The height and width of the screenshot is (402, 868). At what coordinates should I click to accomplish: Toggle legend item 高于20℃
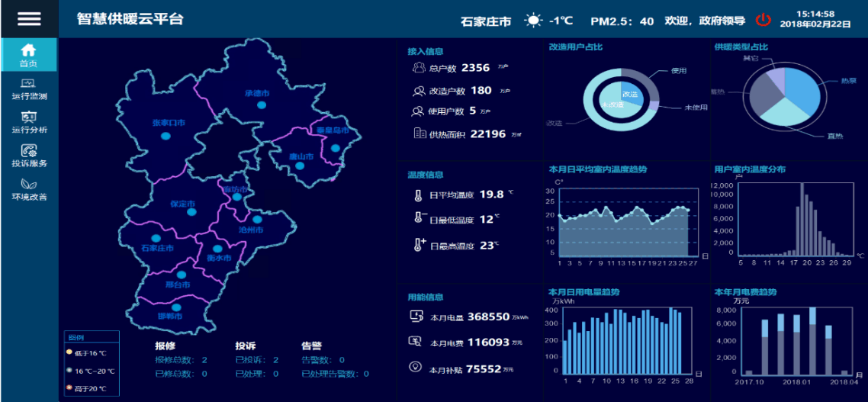(69, 389)
